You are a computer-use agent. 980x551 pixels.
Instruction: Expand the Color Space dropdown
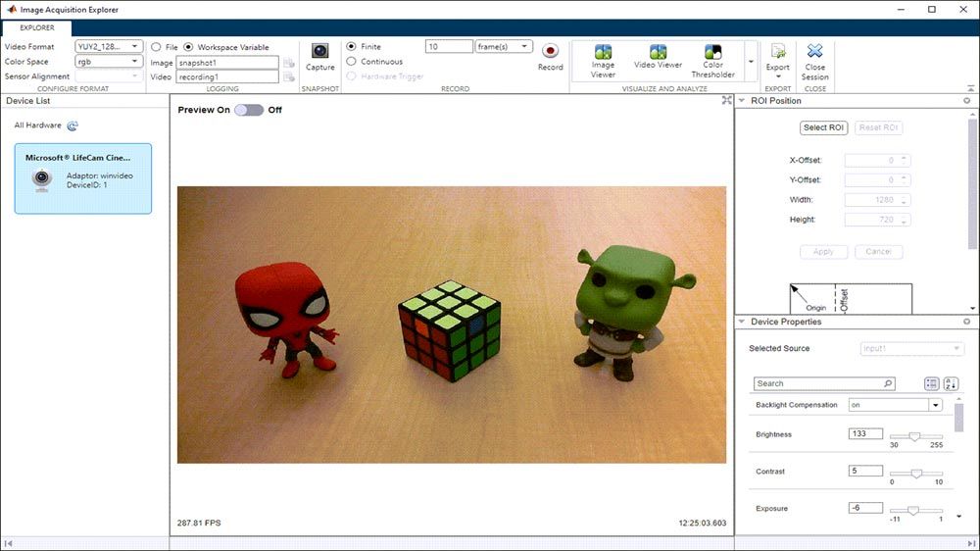point(109,62)
